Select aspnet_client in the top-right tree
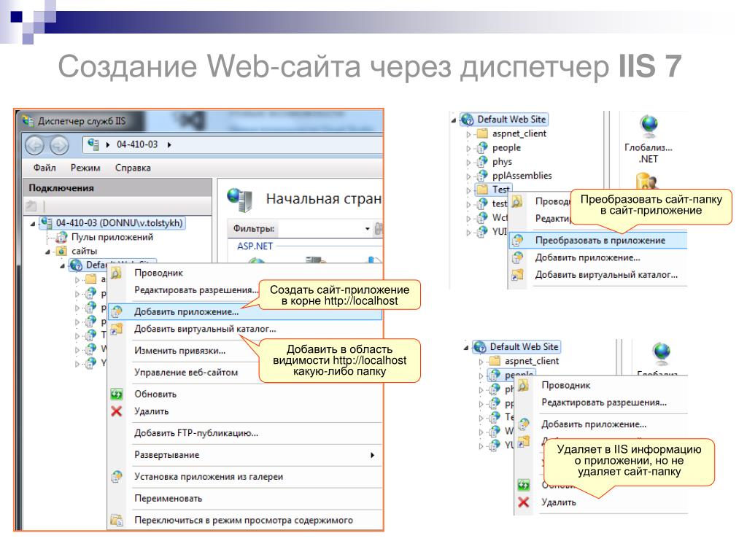The height and width of the screenshot is (560, 747). coord(519,134)
